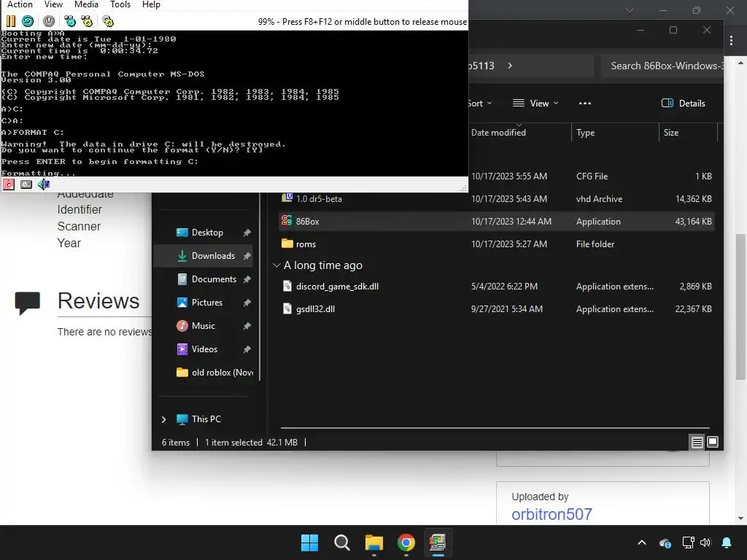Open the taskbar volume control
Screen dimensions: 747x560
(x=705, y=542)
